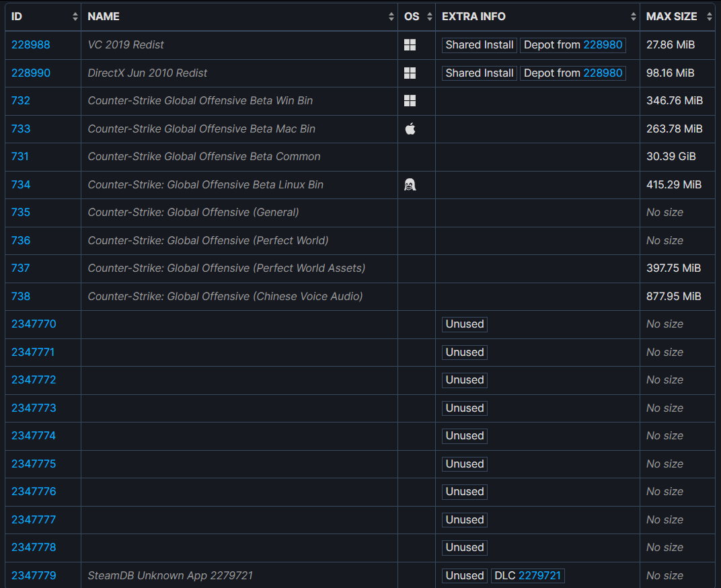This screenshot has height=588, width=721.
Task: Click Unused badge in row 2347770
Action: point(465,324)
